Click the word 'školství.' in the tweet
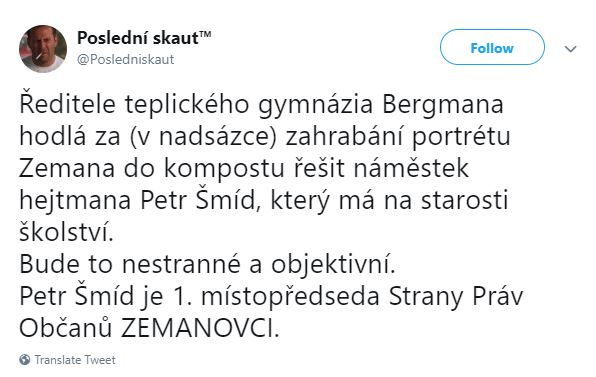The height and width of the screenshot is (377, 596). pyautogui.click(x=67, y=233)
